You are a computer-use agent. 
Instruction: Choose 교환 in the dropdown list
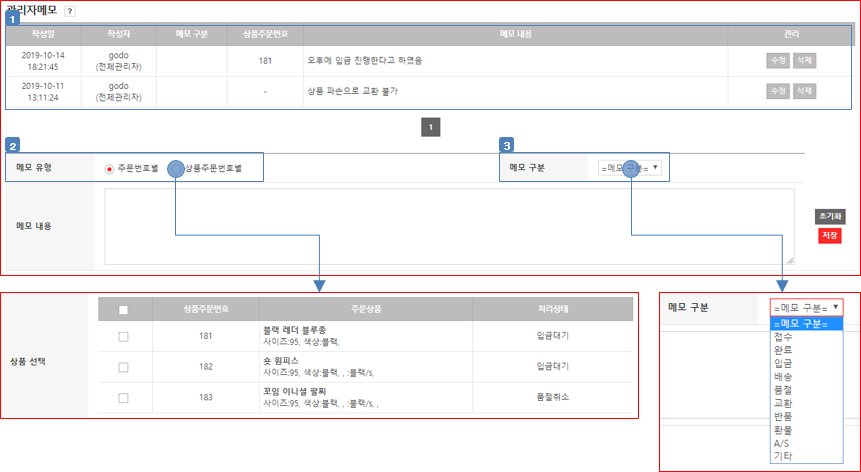pyautogui.click(x=806, y=403)
